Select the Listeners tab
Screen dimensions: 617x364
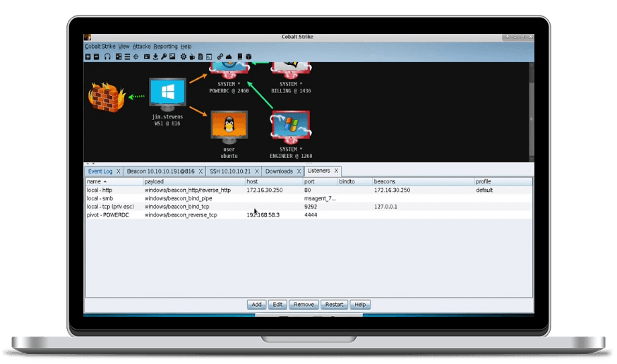[x=318, y=171]
